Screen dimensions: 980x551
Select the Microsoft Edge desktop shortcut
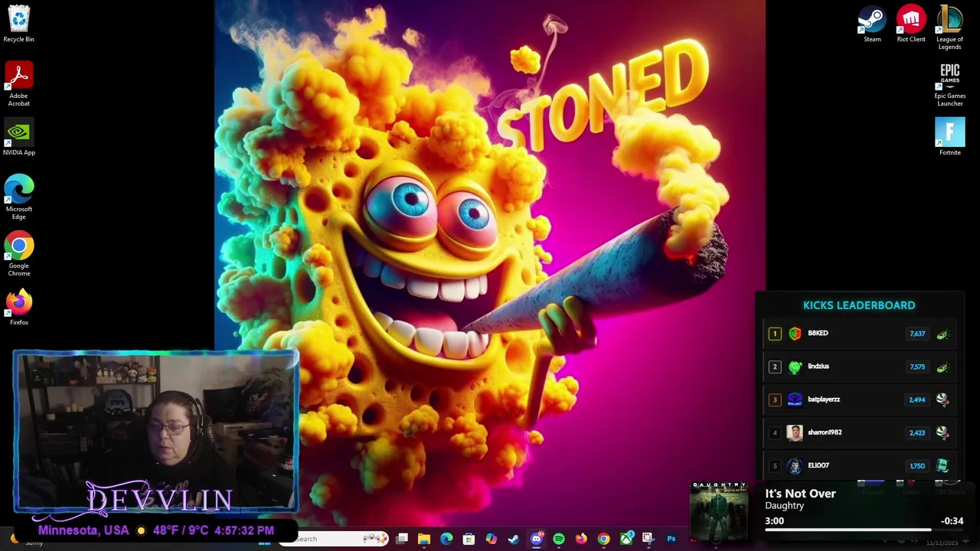(x=18, y=197)
